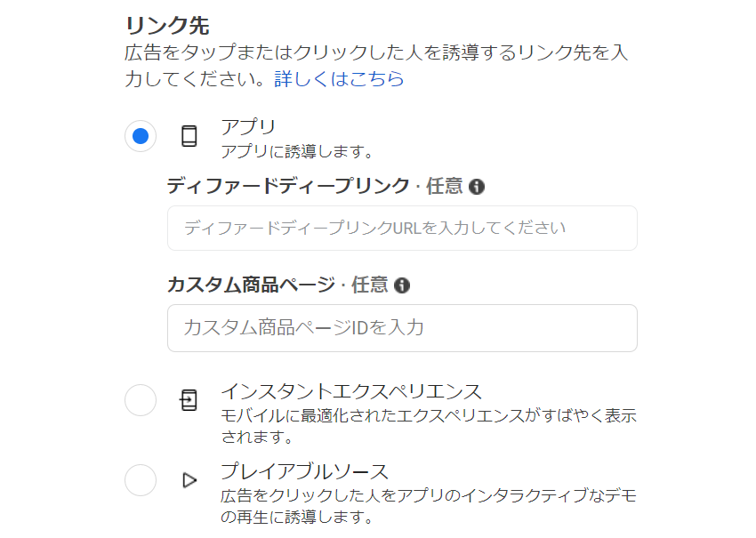Click the アプリに誘導します description text
This screenshot has width=756, height=538.
(297, 152)
